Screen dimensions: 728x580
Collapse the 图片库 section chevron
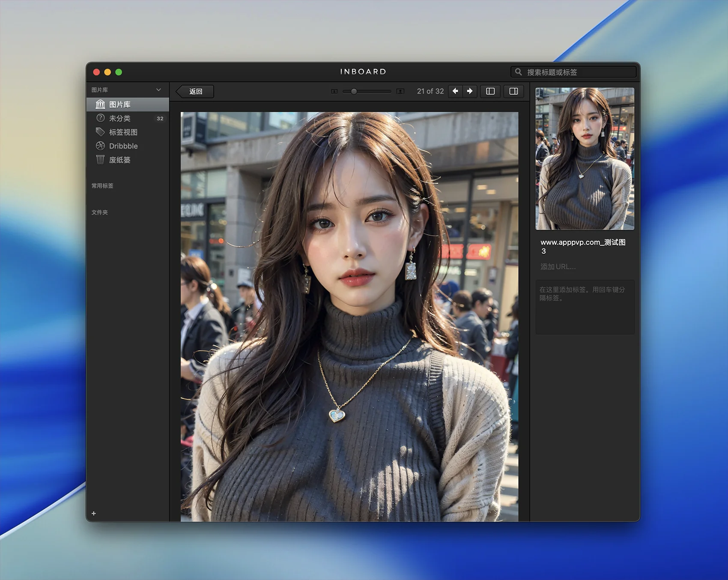coord(158,90)
